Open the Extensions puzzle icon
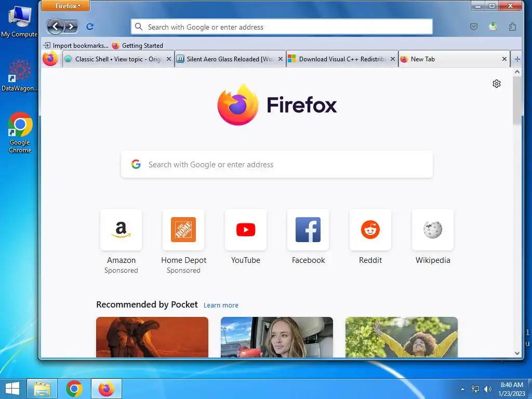This screenshot has height=399, width=532. (512, 26)
